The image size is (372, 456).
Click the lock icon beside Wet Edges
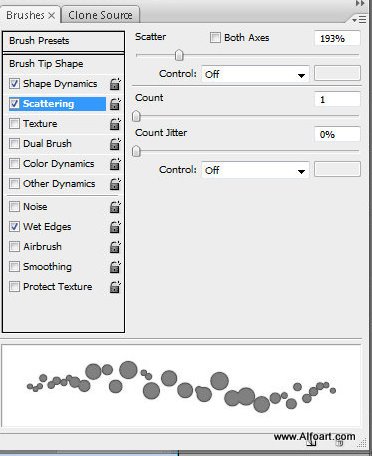[x=115, y=227]
